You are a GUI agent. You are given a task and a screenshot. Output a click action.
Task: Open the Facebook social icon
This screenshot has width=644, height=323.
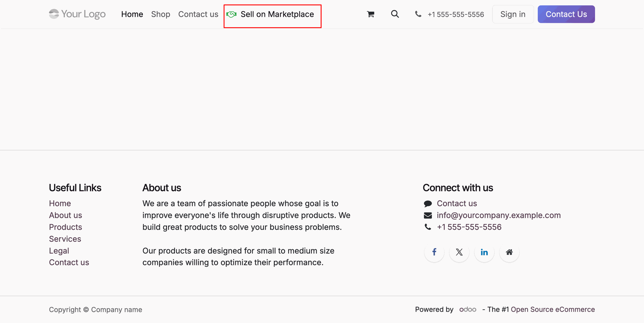tap(434, 252)
